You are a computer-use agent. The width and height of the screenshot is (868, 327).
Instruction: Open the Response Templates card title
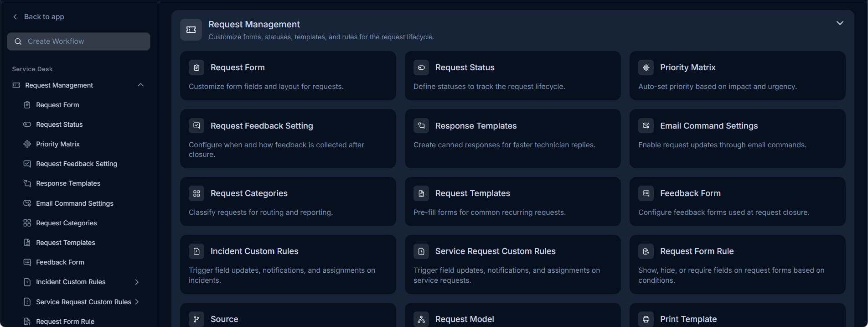pos(476,126)
